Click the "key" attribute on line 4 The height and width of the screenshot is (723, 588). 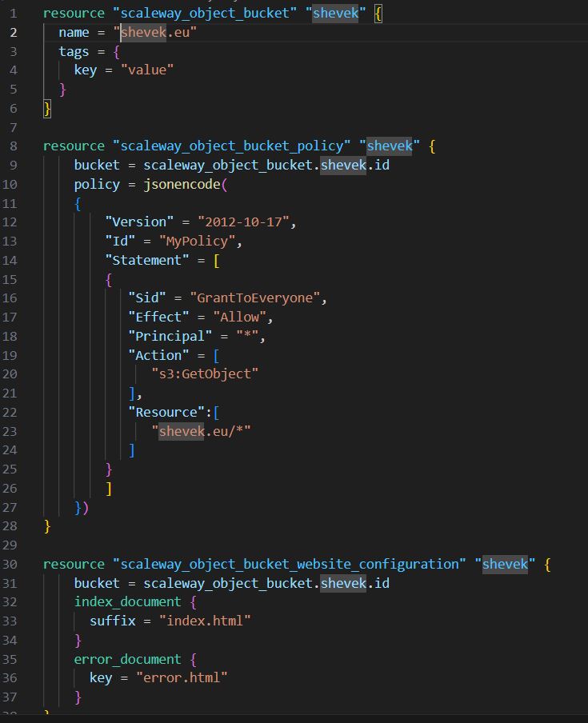pos(86,70)
